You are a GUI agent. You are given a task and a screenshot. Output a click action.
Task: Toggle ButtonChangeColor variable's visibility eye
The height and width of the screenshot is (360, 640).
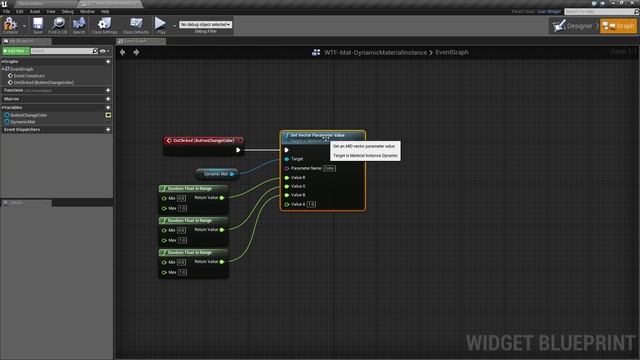108,115
